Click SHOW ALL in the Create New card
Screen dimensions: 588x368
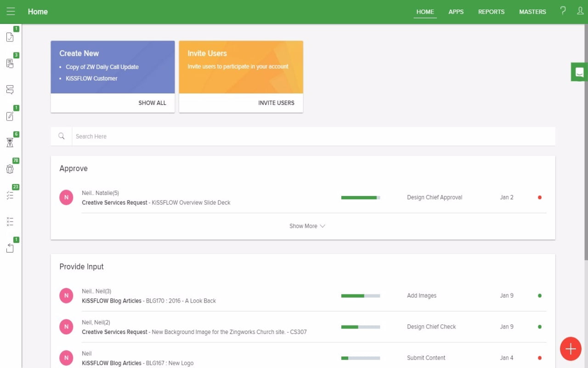coord(152,103)
